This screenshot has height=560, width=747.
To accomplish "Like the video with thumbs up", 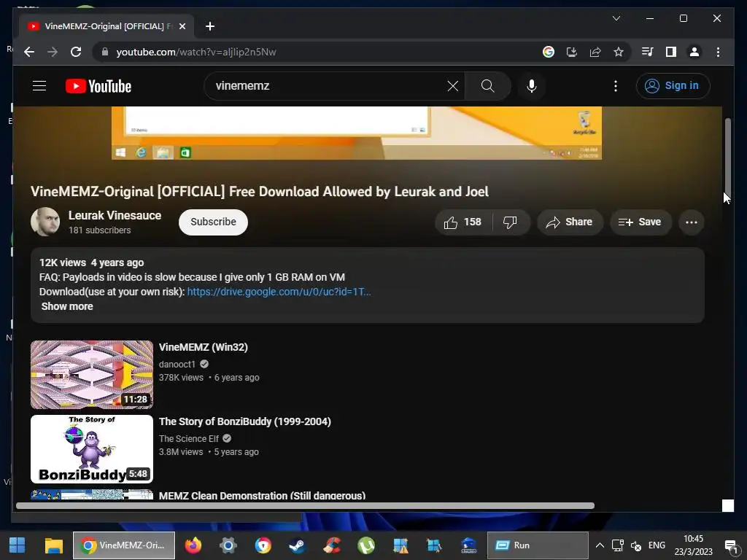I will click(462, 222).
